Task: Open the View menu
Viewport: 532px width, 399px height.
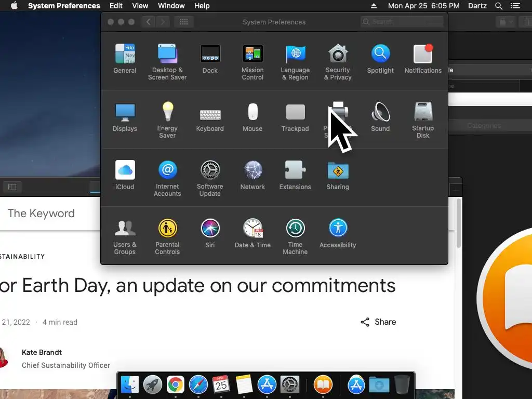Action: click(x=140, y=6)
